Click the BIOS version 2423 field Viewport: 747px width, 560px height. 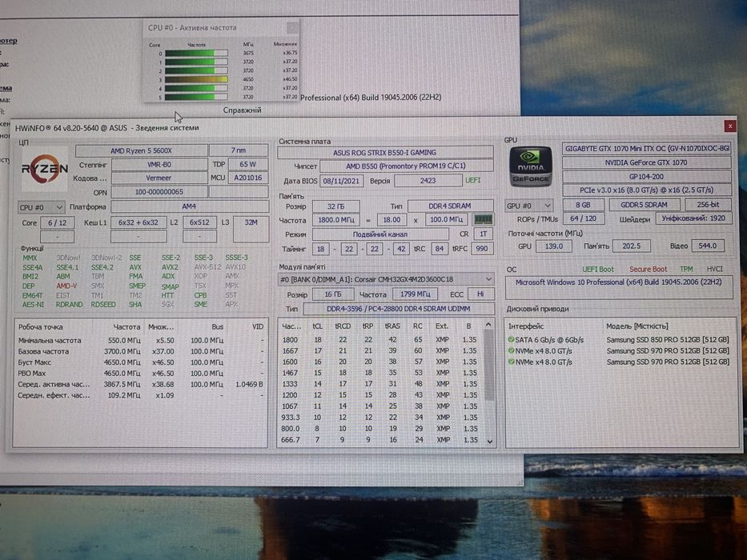coord(428,181)
